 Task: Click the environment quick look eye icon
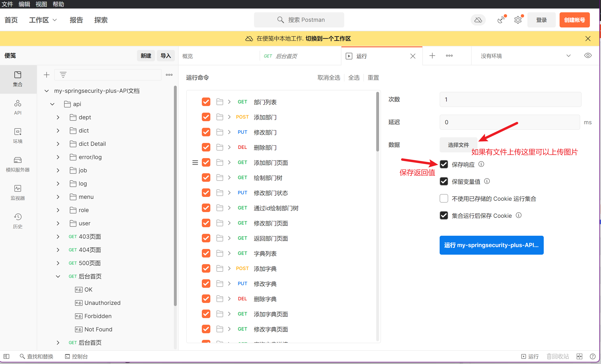click(588, 56)
